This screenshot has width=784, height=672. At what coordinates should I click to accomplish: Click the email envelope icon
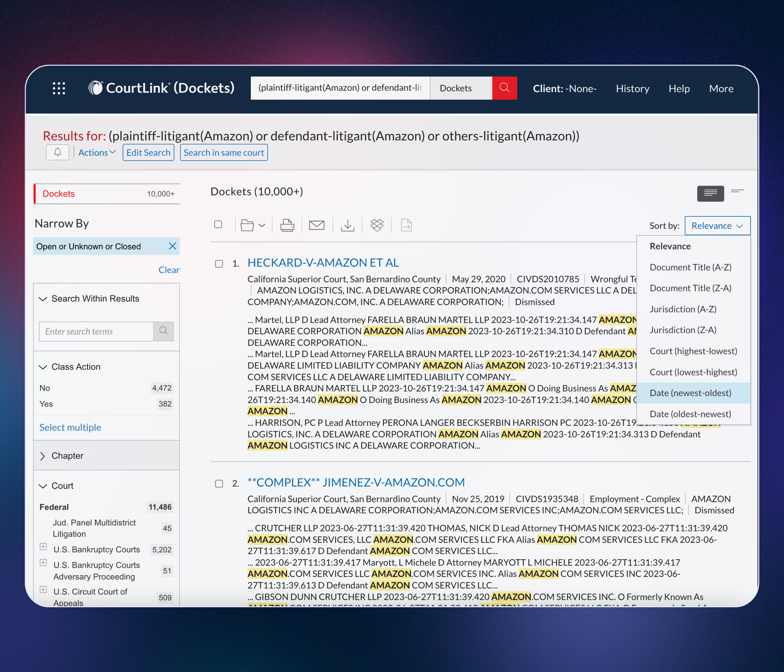coord(317,225)
